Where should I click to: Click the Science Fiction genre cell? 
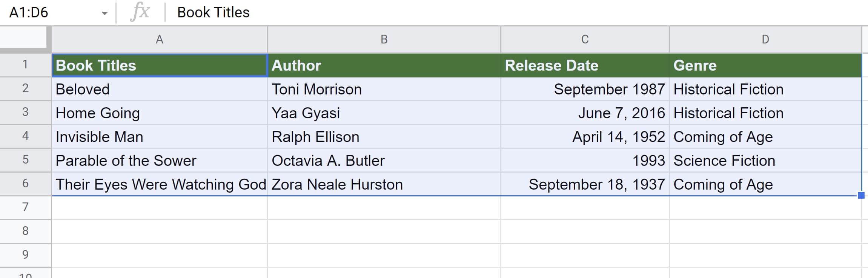coord(765,161)
